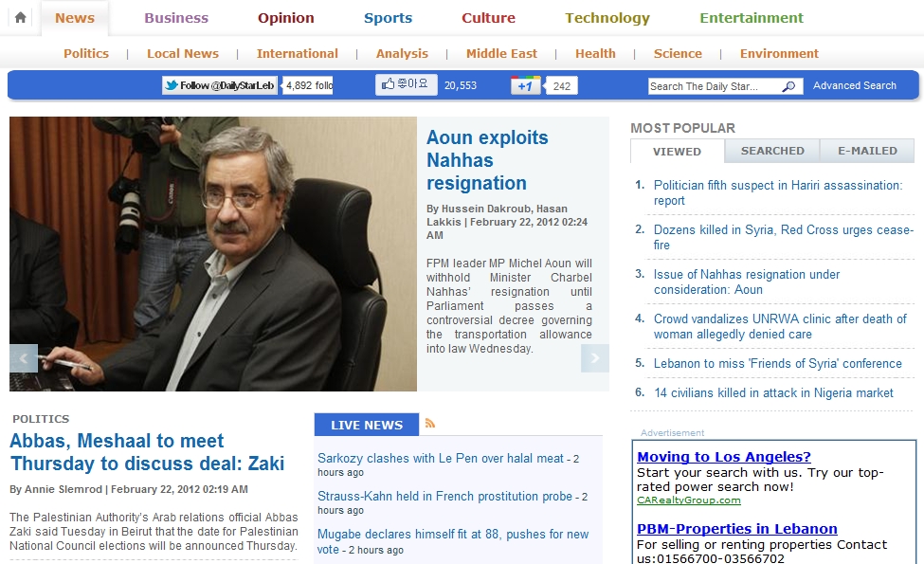Click the Facebook Like thumbs-up button
Image resolution: width=924 pixels, height=564 pixels.
coord(406,84)
